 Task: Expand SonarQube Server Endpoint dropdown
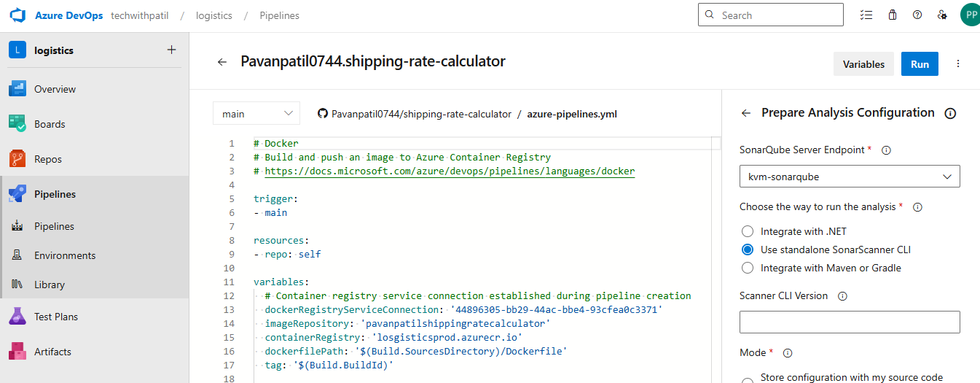(849, 177)
